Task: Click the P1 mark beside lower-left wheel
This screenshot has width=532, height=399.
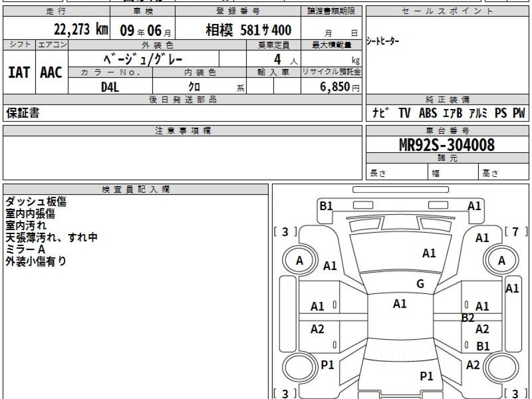Action: pyautogui.click(x=327, y=365)
